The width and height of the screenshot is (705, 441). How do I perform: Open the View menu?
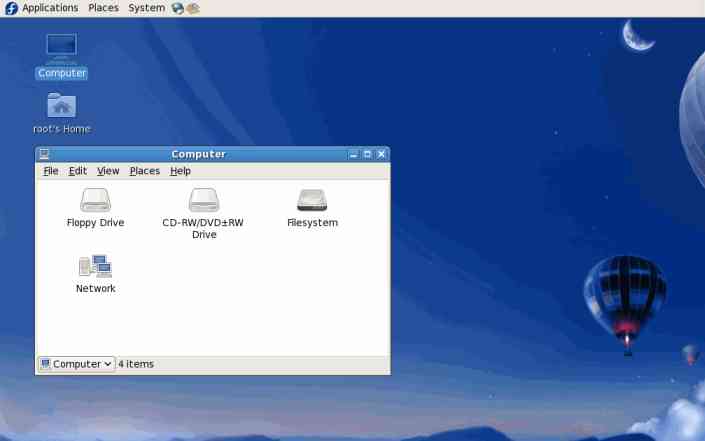coord(108,171)
